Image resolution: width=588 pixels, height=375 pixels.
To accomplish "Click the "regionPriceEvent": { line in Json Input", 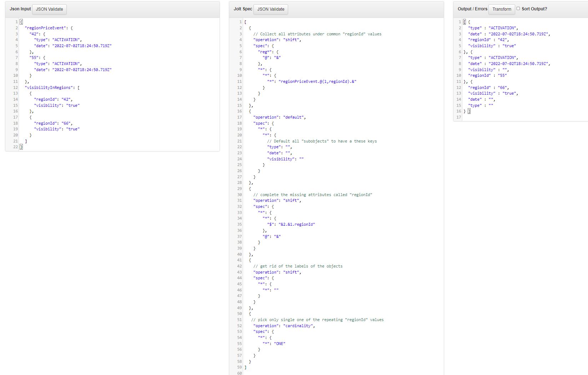I will (x=49, y=28).
